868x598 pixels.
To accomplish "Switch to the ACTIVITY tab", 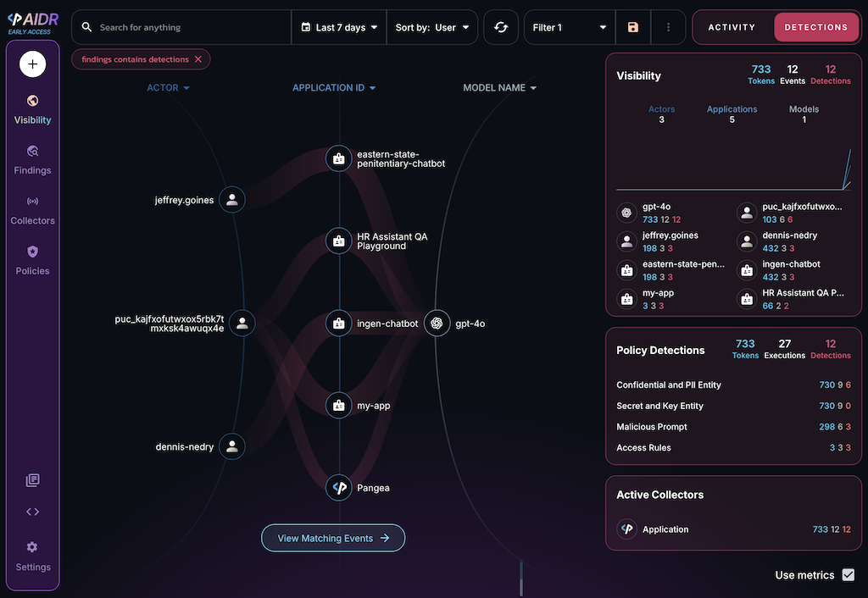I will 732,27.
